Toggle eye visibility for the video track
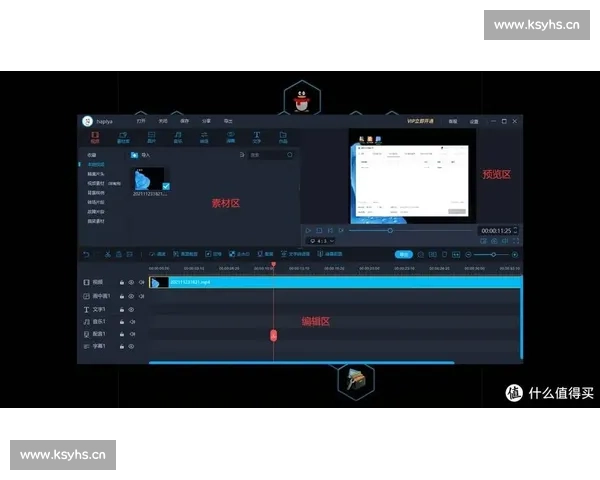Image resolution: width=600 pixels, height=480 pixels. (131, 283)
